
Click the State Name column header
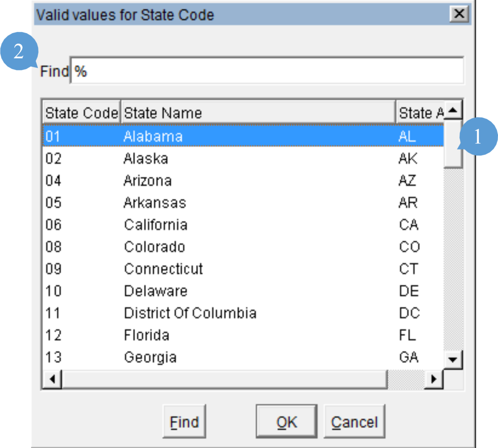258,113
